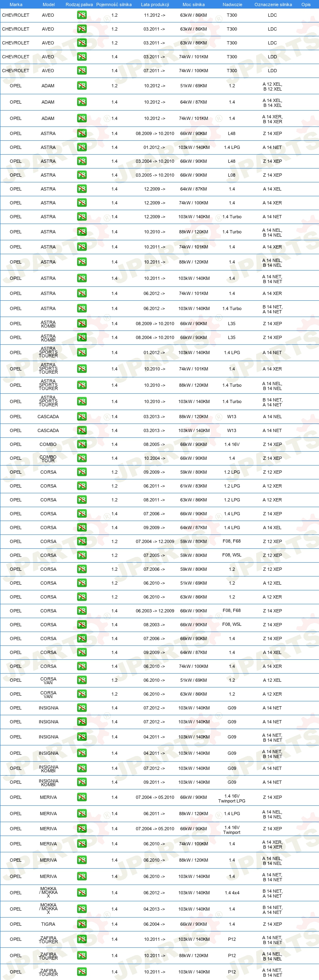Click fuel icon in ZAFIRA TOURER 88kW / 120KM row
This screenshot has height=980, width=319.
tap(82, 956)
